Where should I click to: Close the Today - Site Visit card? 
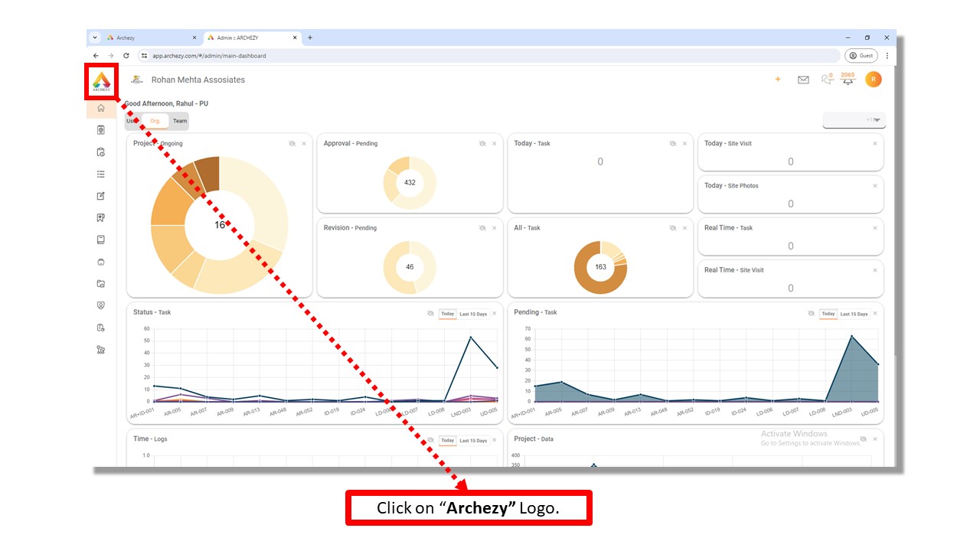pyautogui.click(x=875, y=144)
